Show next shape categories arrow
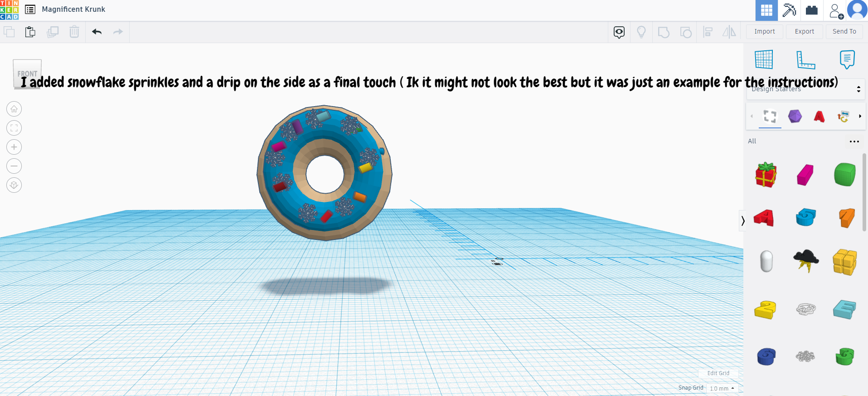The height and width of the screenshot is (396, 868). pyautogui.click(x=860, y=117)
